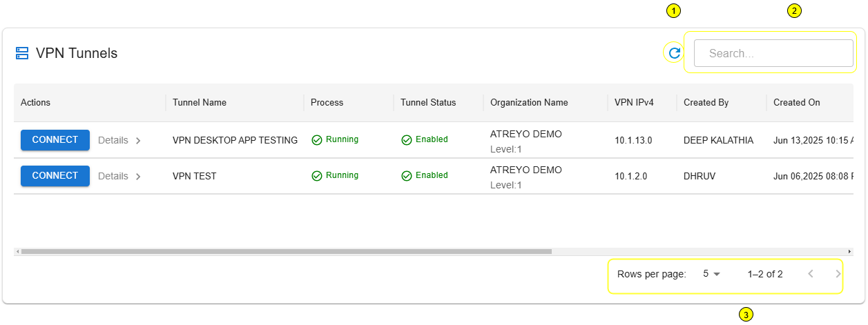Click the Created On column header
The width and height of the screenshot is (868, 325).
(797, 103)
